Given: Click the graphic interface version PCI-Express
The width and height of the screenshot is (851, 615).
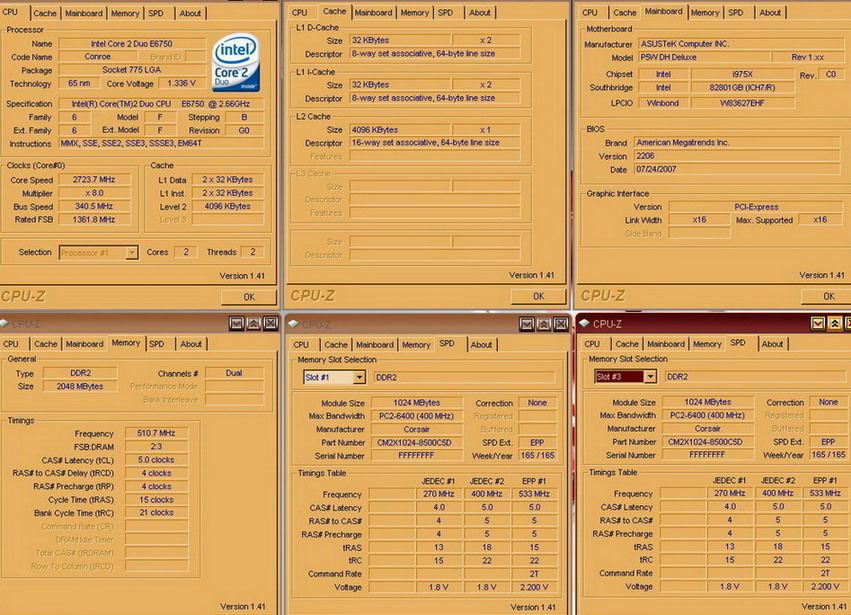Looking at the screenshot, I should 756,207.
